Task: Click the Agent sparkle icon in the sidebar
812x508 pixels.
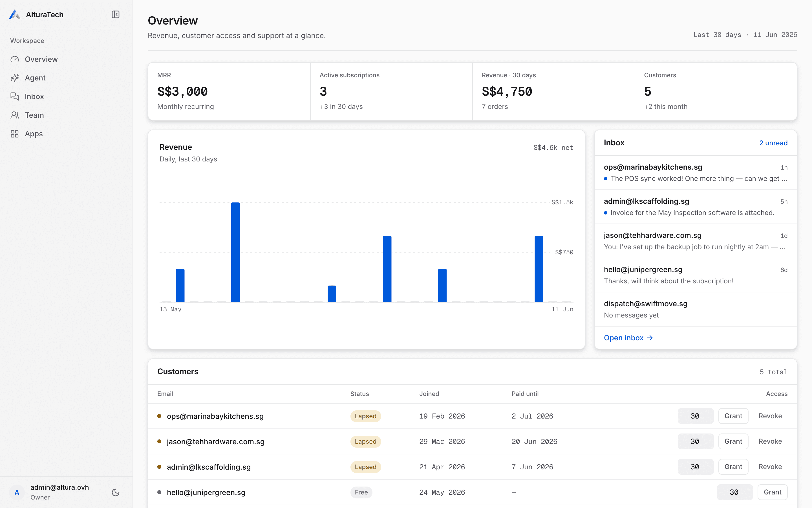Action: [14, 78]
